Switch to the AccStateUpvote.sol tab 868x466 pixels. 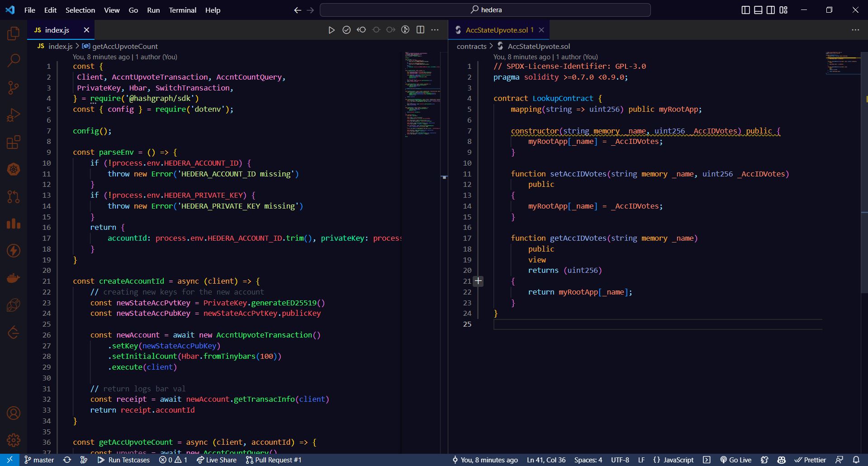click(496, 30)
